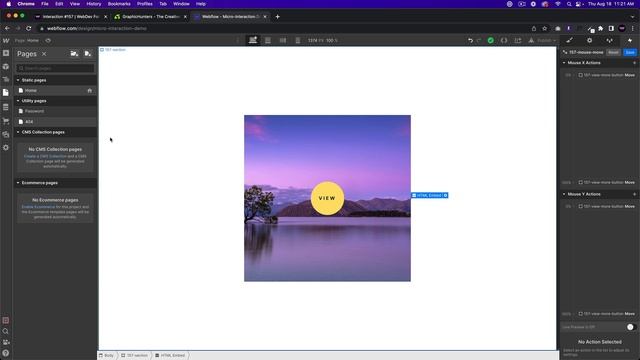Open HTML Embed label settings gear
Image resolution: width=640 pixels, height=360 pixels.
pos(445,196)
